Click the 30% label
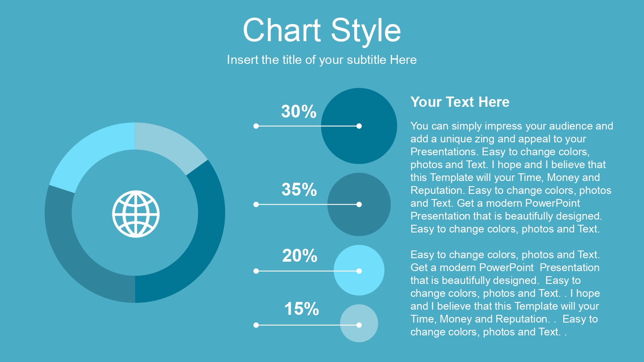Image resolution: width=644 pixels, height=362 pixels. click(x=299, y=112)
